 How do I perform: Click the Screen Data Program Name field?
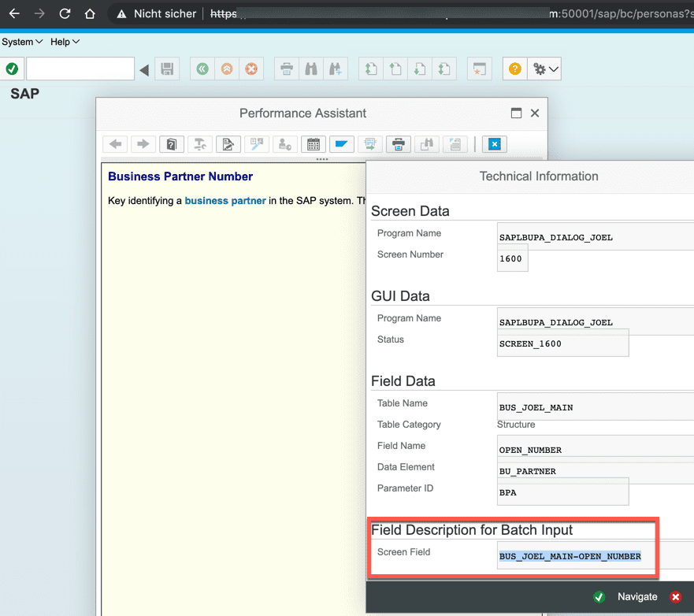click(x=596, y=236)
